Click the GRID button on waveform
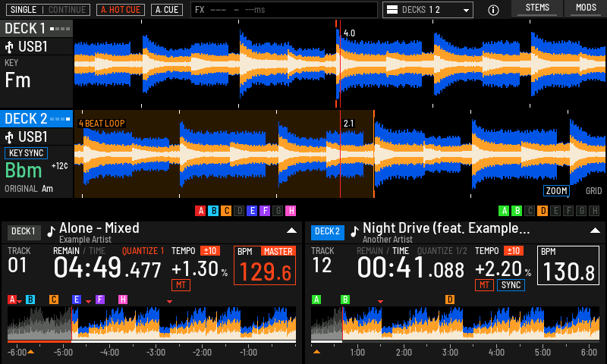 593,190
